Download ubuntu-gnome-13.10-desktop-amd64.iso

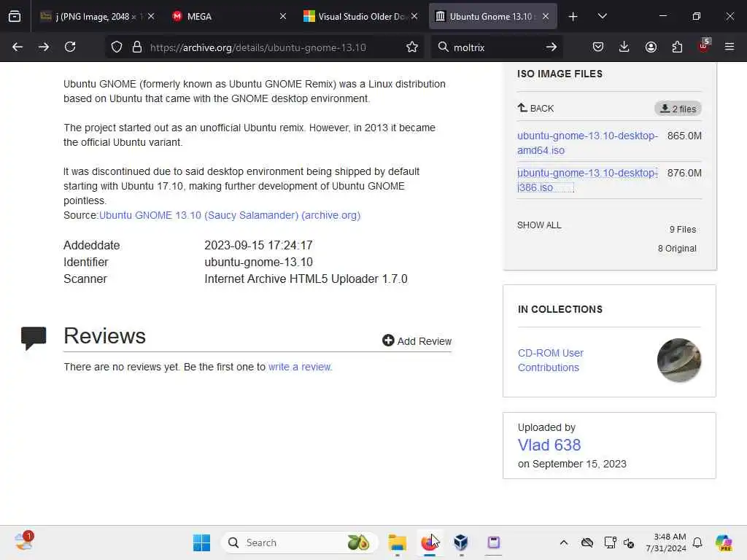587,143
